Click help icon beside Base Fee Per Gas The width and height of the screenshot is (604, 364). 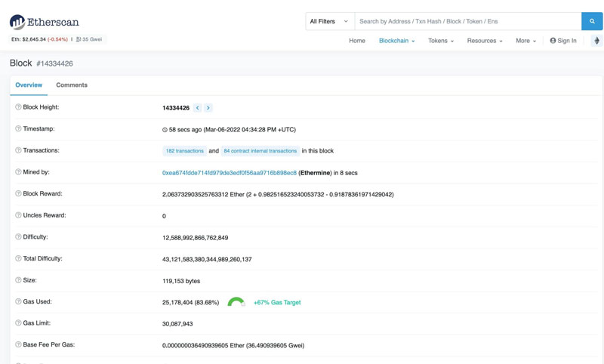(x=18, y=344)
